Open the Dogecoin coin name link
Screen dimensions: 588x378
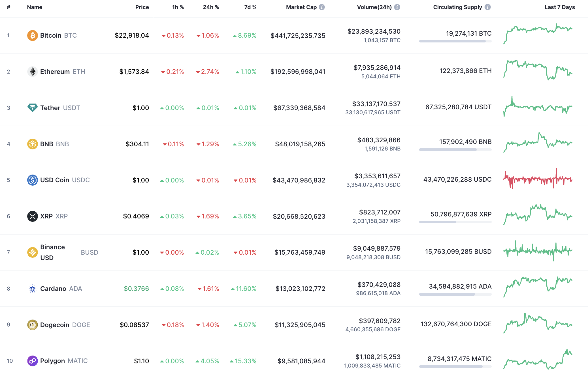click(55, 325)
